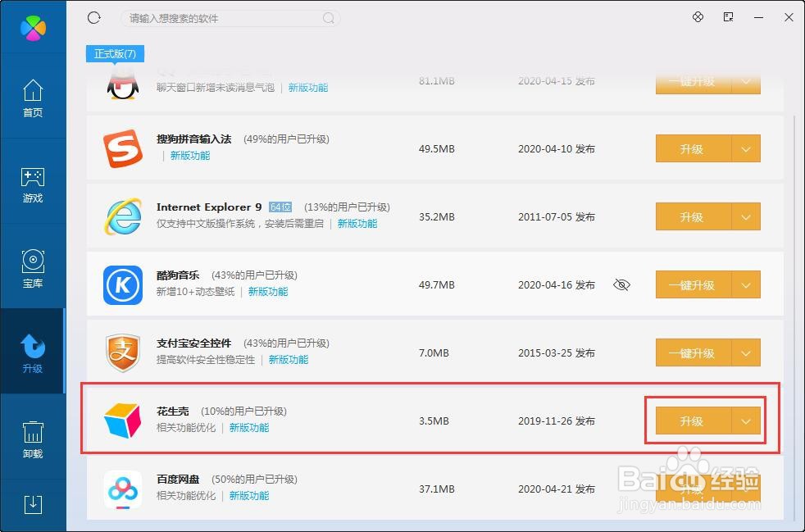Click the refresh icon beside search box
The width and height of the screenshot is (805, 532).
[94, 18]
